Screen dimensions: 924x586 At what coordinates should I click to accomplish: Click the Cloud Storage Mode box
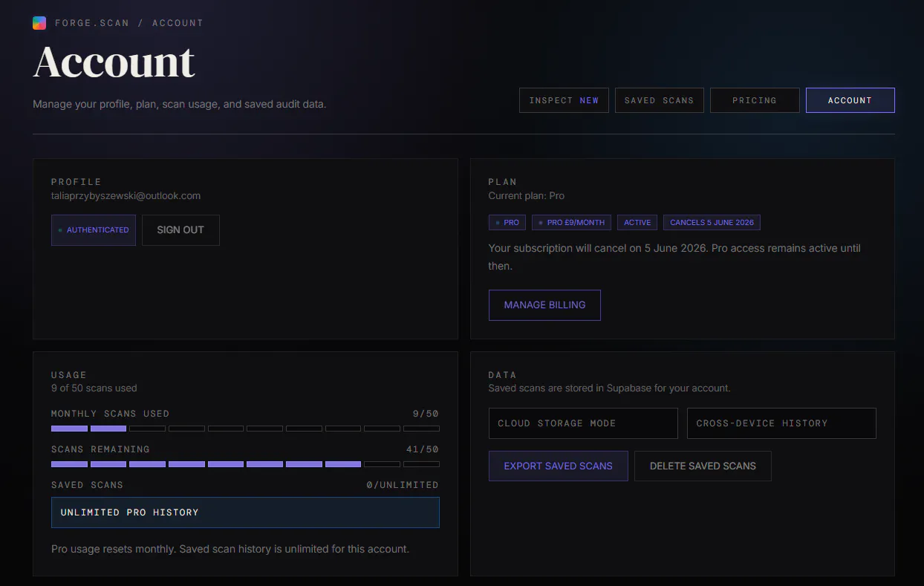(583, 423)
